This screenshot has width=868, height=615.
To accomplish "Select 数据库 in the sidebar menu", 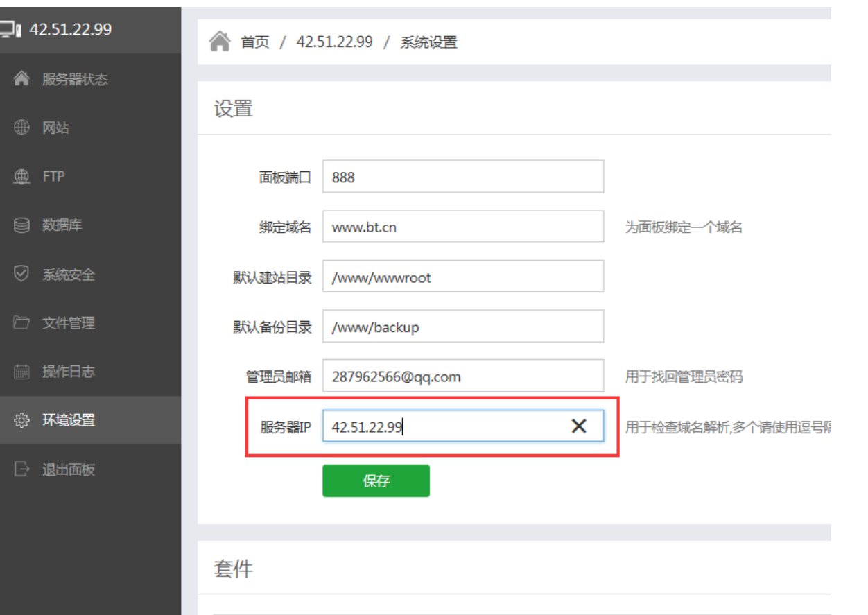I will click(62, 225).
